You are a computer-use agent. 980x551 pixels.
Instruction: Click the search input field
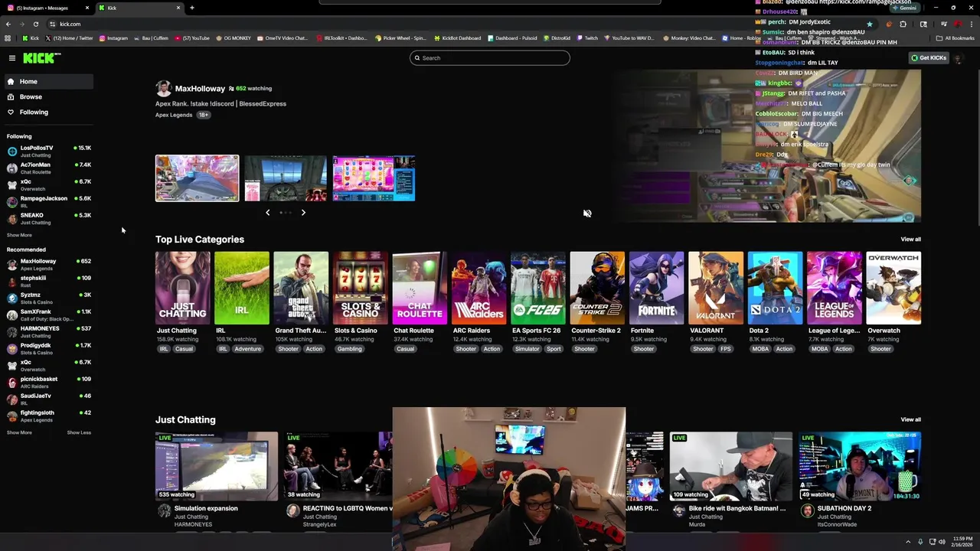(490, 58)
